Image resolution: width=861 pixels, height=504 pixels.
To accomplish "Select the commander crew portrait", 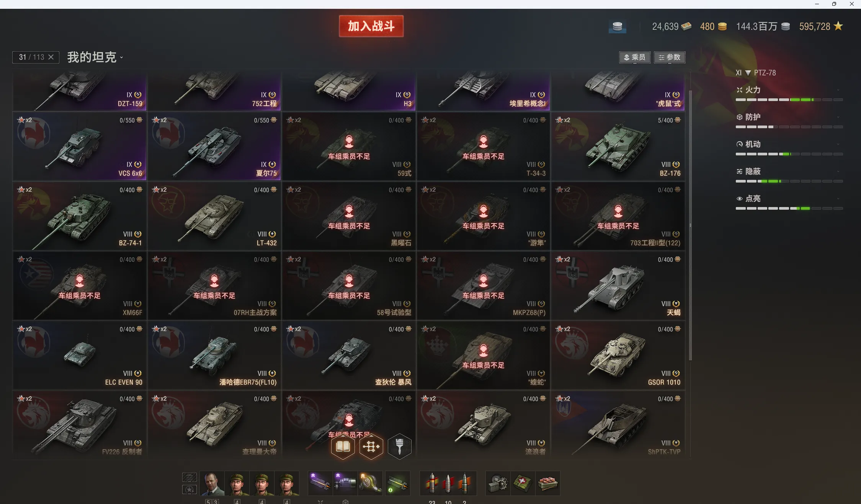I will pyautogui.click(x=212, y=484).
